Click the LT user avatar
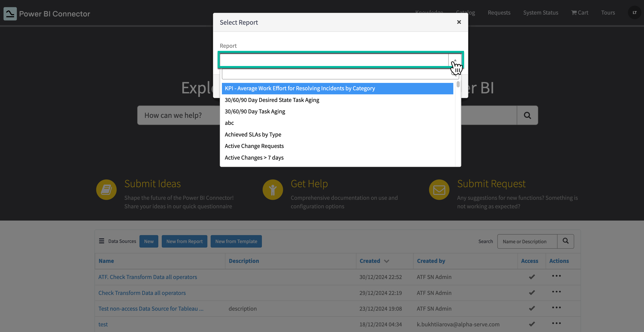 tap(634, 12)
